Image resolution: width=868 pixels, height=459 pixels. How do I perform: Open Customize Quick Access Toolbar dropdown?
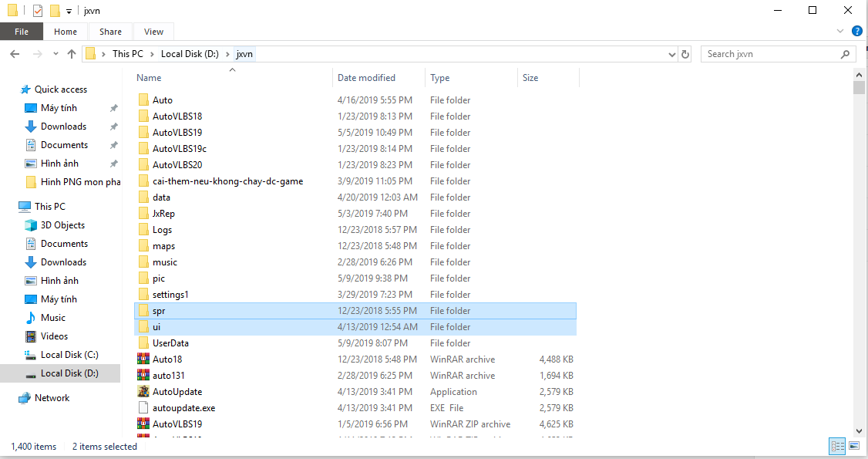[x=69, y=11]
